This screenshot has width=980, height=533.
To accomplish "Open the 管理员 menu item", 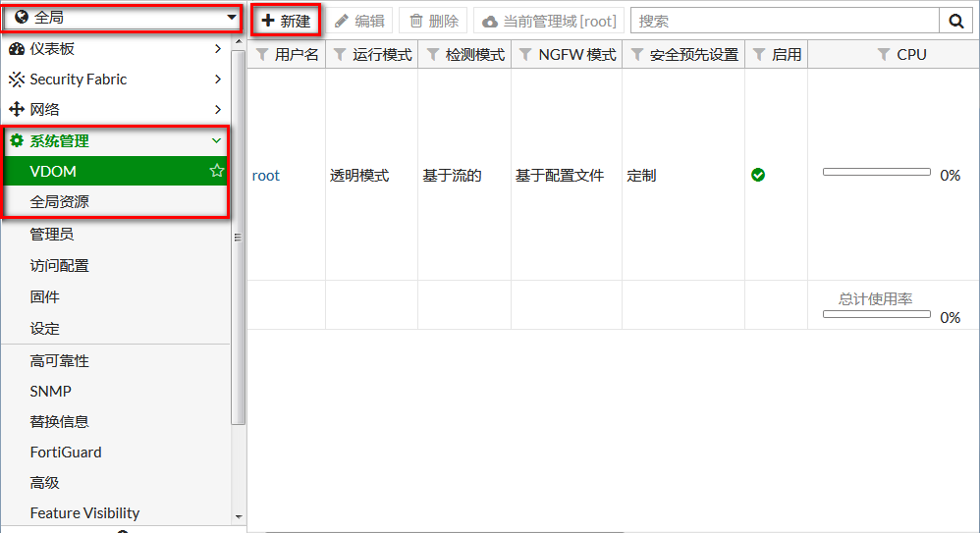I will 52,234.
